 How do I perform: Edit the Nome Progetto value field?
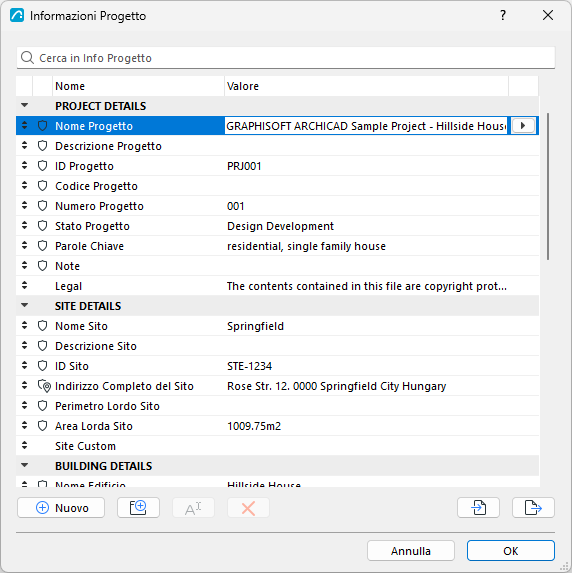[x=366, y=126]
